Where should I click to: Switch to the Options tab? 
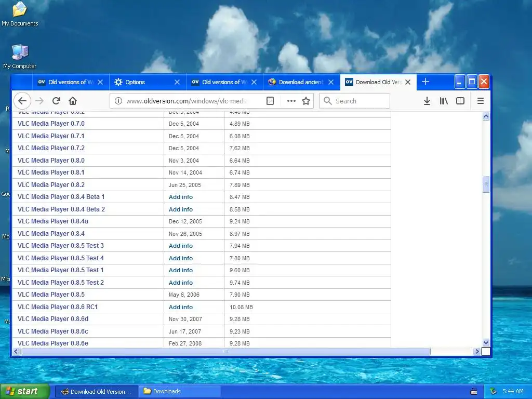148,82
